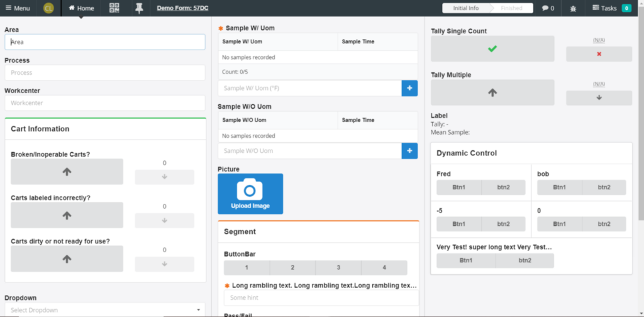Add sample with plus button for Sample W/ Uom
This screenshot has height=317, width=644.
pos(409,89)
